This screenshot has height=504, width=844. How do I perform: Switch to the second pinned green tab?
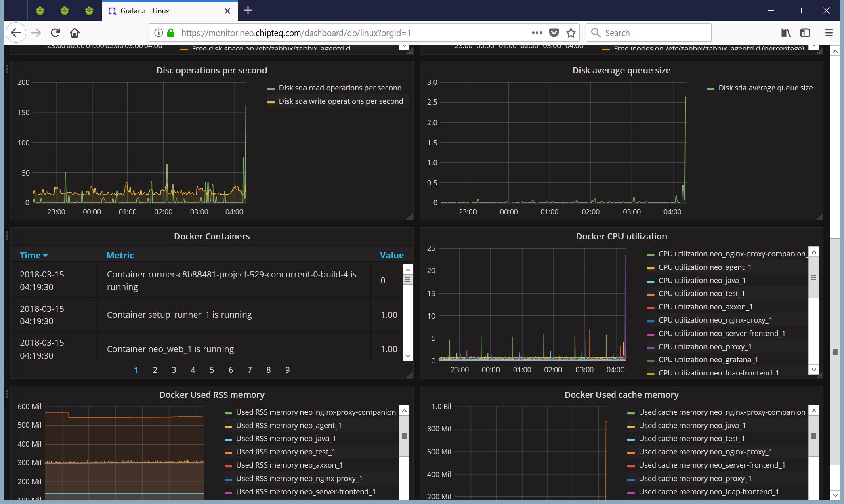point(65,10)
